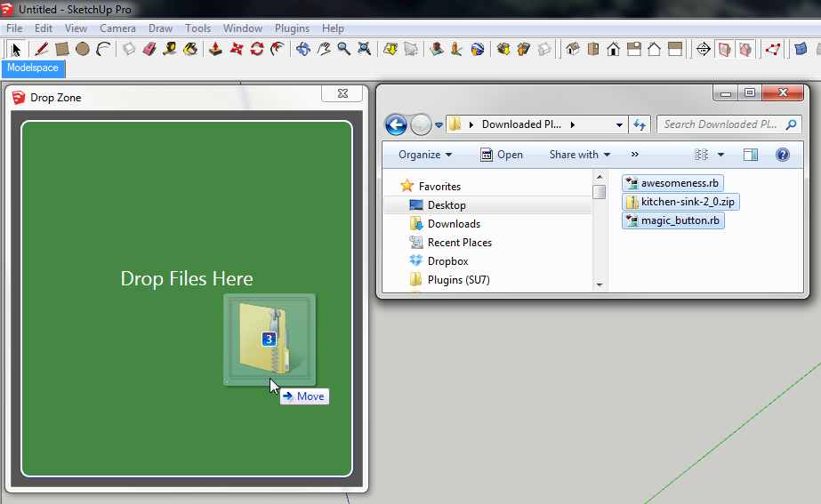821x504 pixels.
Task: Open the Plugins menu
Action: click(x=292, y=28)
